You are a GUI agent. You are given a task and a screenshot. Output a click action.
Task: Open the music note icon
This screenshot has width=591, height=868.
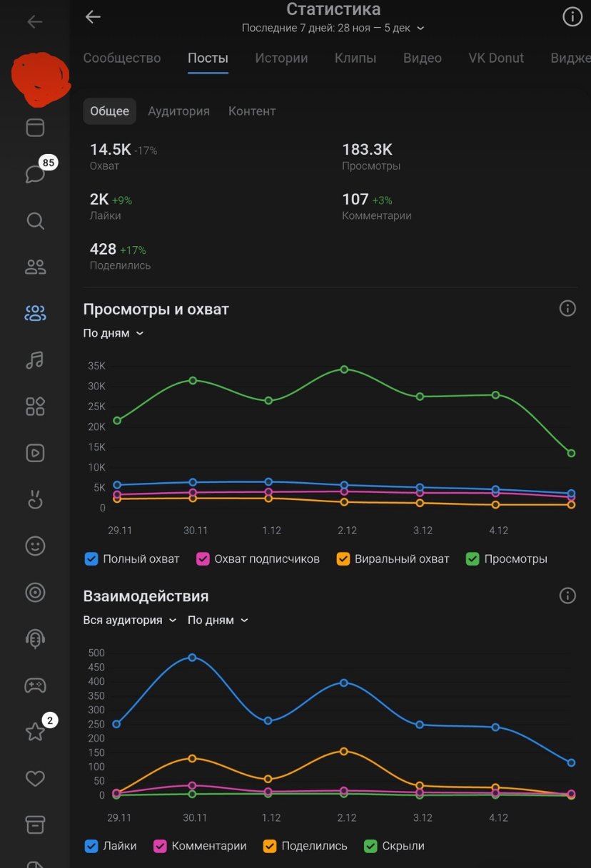35,360
